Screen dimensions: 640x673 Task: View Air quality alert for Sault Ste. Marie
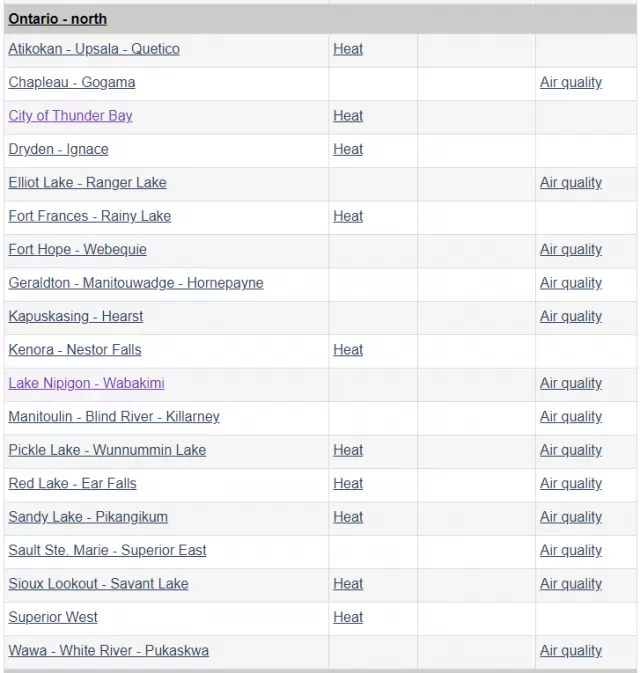(x=571, y=550)
